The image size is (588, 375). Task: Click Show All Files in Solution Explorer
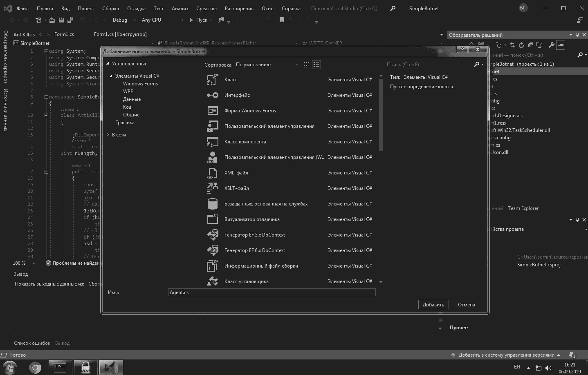(539, 45)
